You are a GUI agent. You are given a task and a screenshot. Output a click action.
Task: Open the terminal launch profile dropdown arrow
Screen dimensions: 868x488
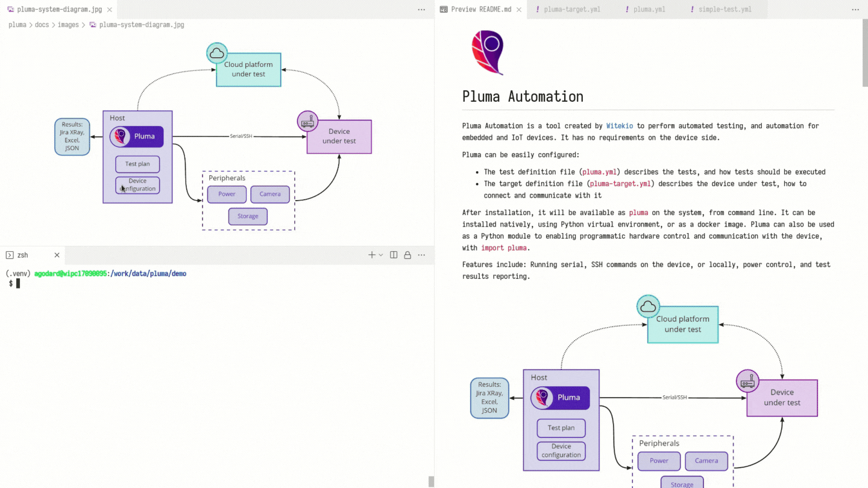(381, 255)
